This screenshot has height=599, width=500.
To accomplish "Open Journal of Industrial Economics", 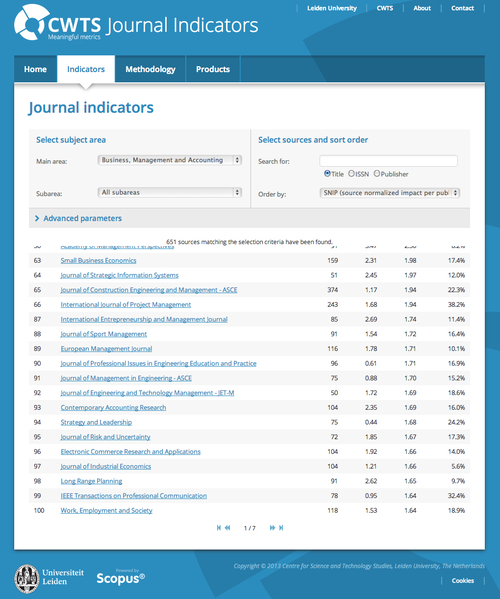I will 106,466.
